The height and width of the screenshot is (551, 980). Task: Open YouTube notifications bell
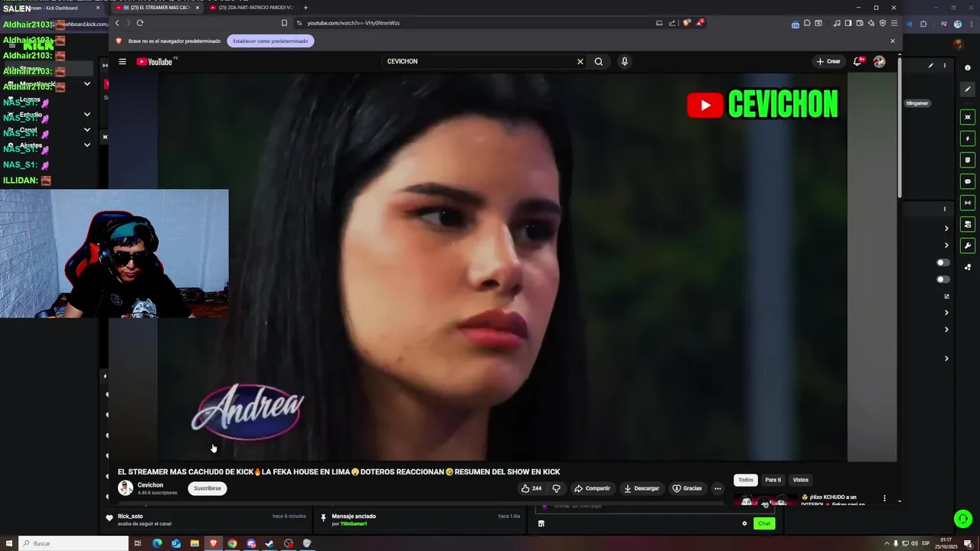[x=857, y=61]
